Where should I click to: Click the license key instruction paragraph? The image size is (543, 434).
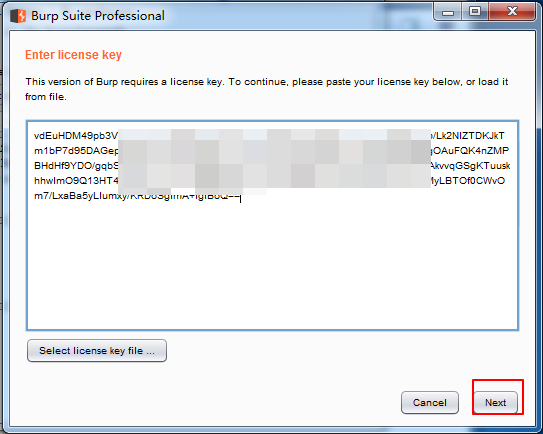(x=267, y=89)
